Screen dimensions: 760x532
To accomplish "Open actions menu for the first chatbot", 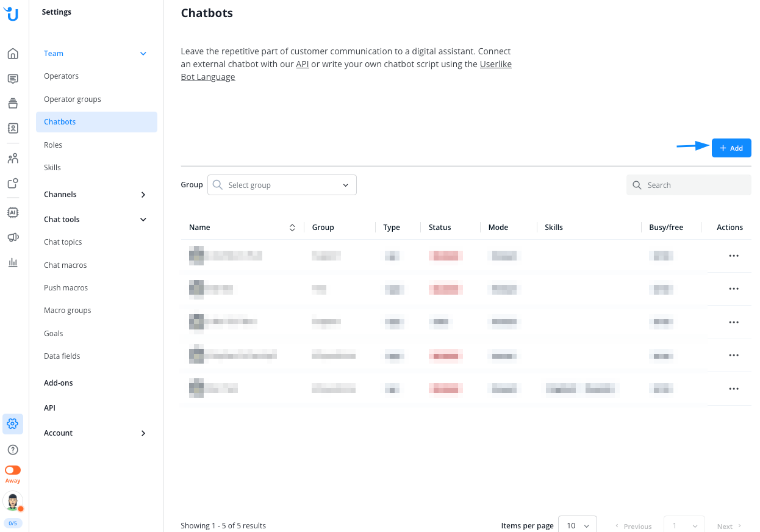I will point(734,256).
